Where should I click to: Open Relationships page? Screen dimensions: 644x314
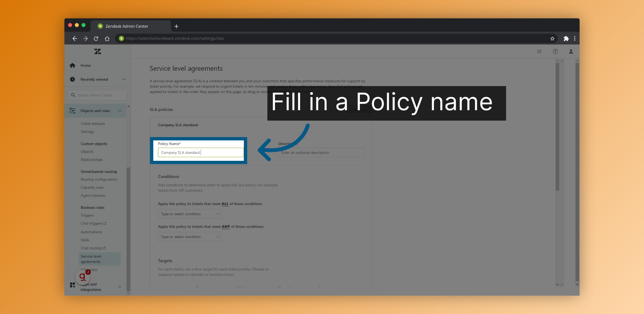(92, 160)
